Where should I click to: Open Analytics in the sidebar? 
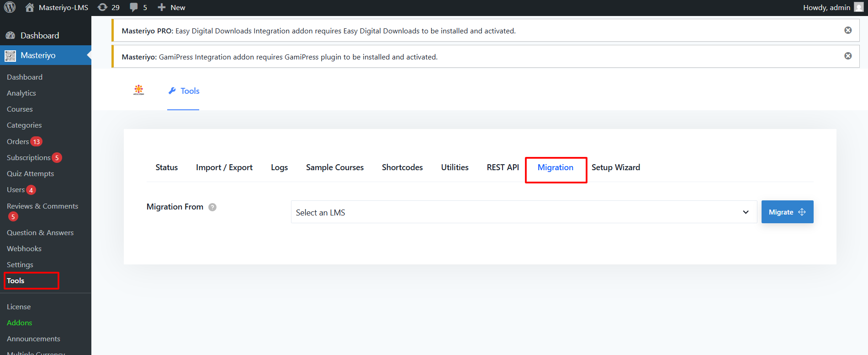click(21, 93)
